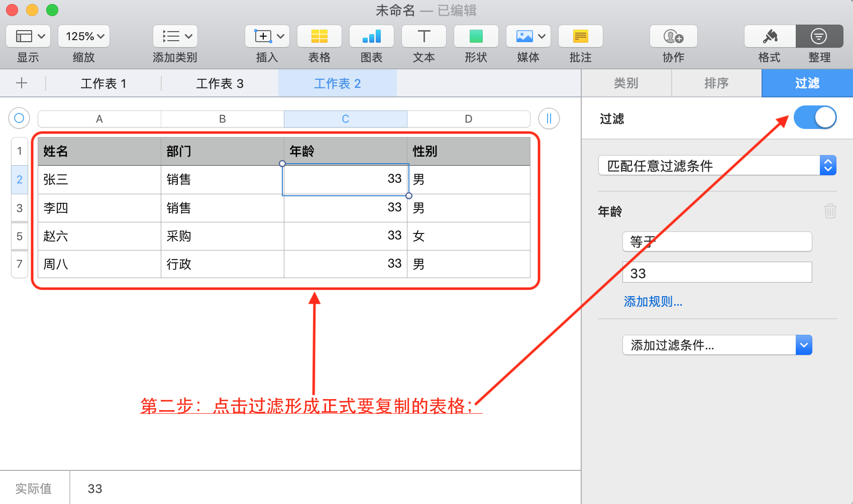Add a new sheet with plus icon

tap(22, 83)
